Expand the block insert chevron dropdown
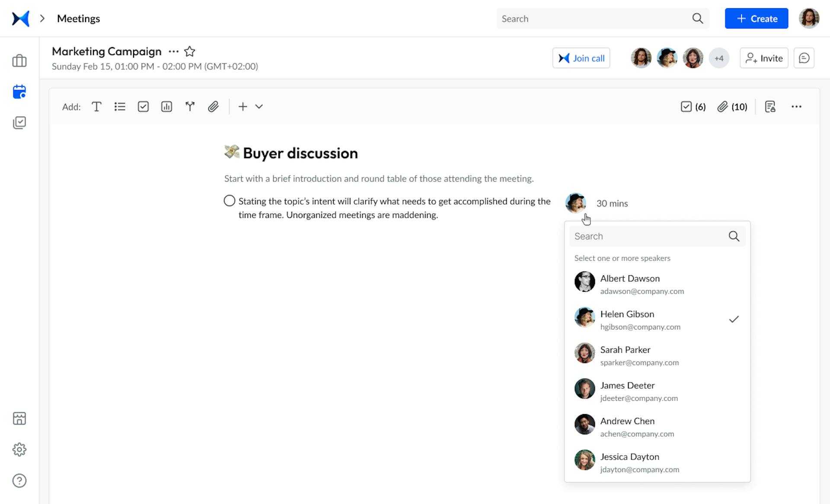This screenshot has width=830, height=504. coord(259,106)
